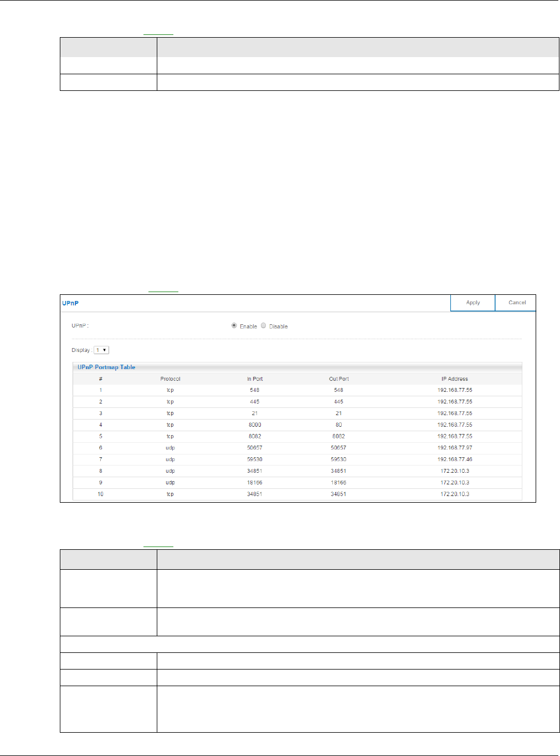
Task: Click IP address 172.20.10.3 in row 9
Action: click(455, 483)
